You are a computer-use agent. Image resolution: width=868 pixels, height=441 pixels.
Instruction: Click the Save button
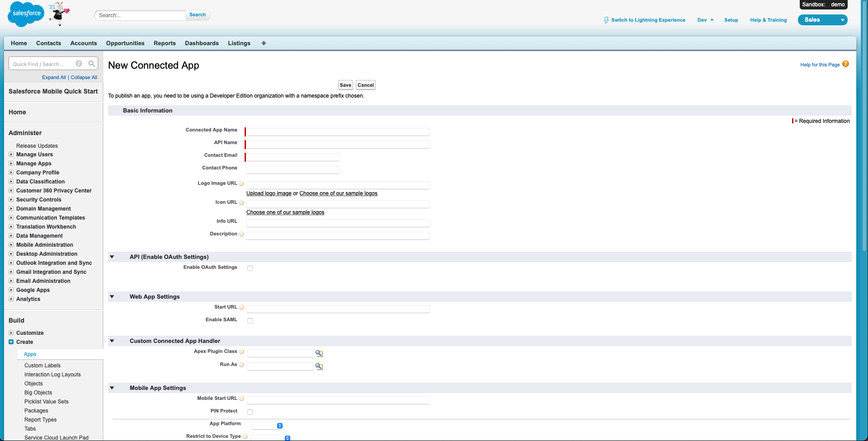click(345, 85)
